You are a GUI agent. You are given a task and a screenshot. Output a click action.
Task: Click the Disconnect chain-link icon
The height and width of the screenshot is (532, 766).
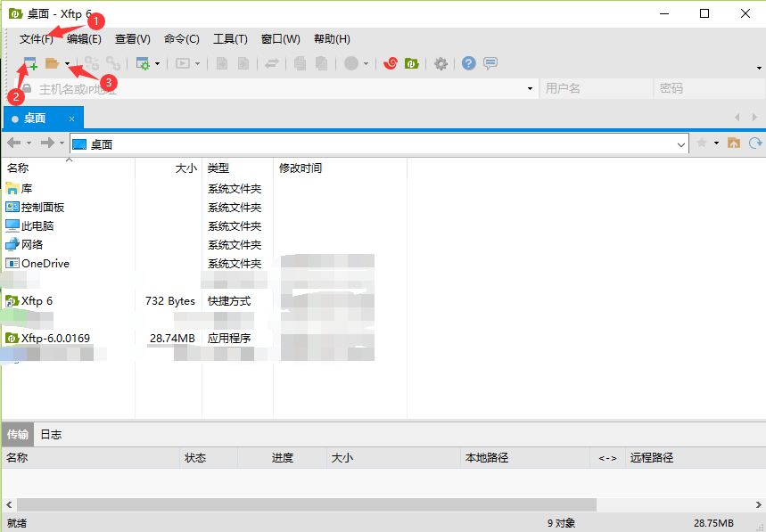click(113, 63)
